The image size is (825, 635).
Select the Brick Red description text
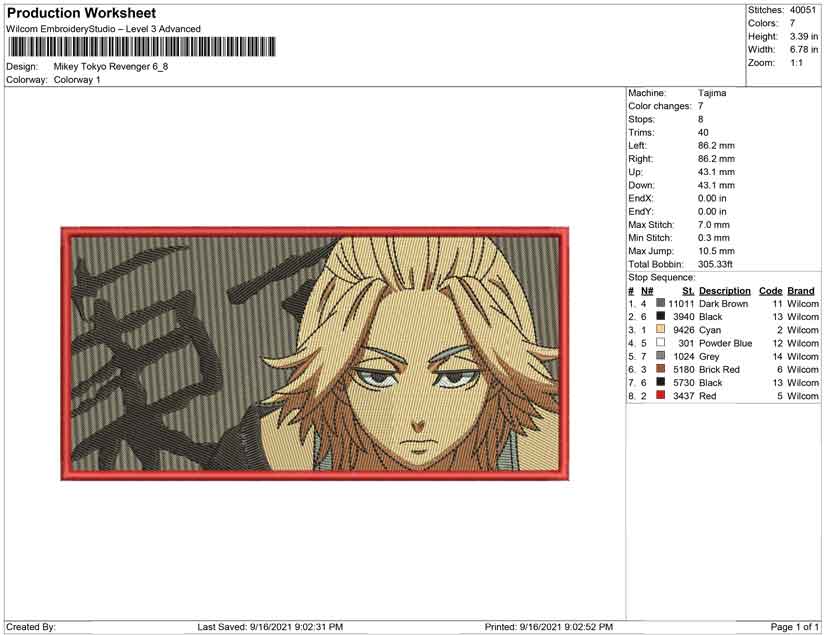coord(719,369)
